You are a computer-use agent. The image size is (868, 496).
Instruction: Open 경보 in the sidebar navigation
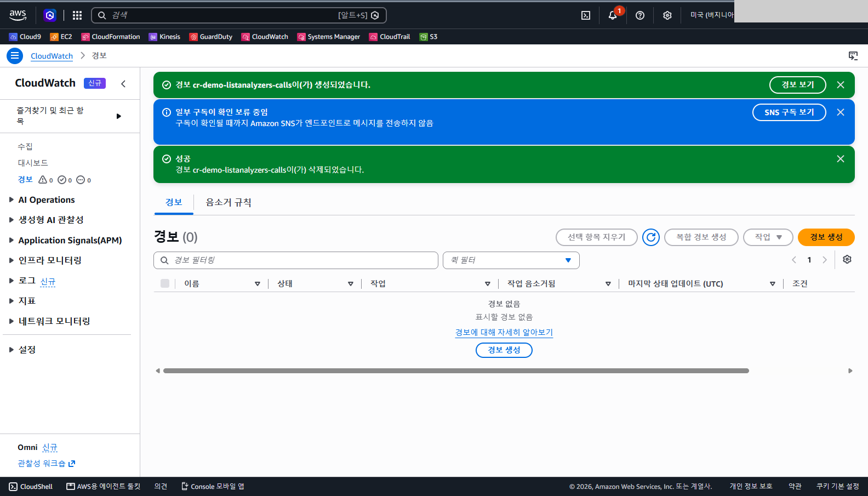(x=25, y=180)
